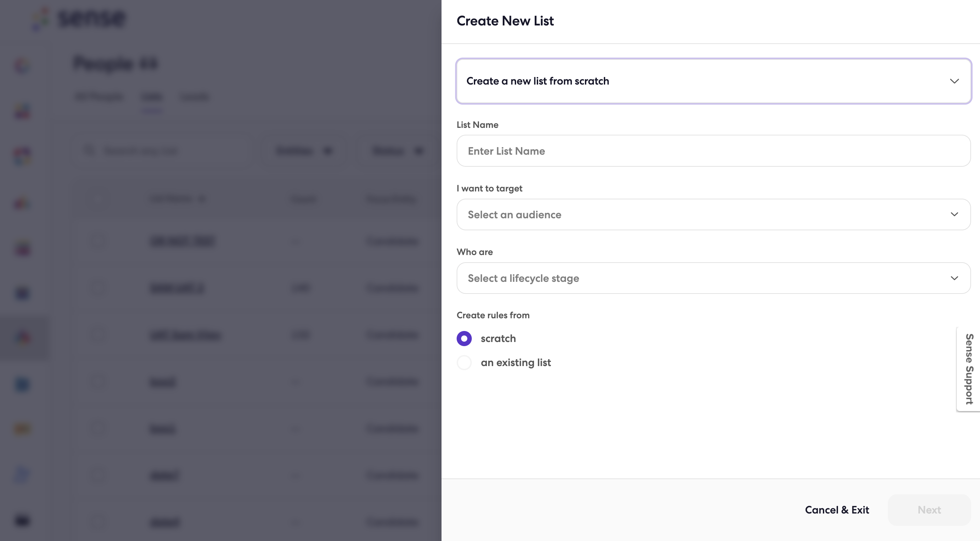Click the chevron arrow of the audience selector

[x=954, y=214]
